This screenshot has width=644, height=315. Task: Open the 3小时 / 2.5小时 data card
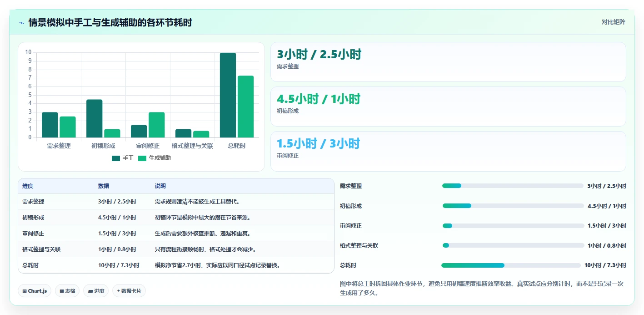point(448,62)
